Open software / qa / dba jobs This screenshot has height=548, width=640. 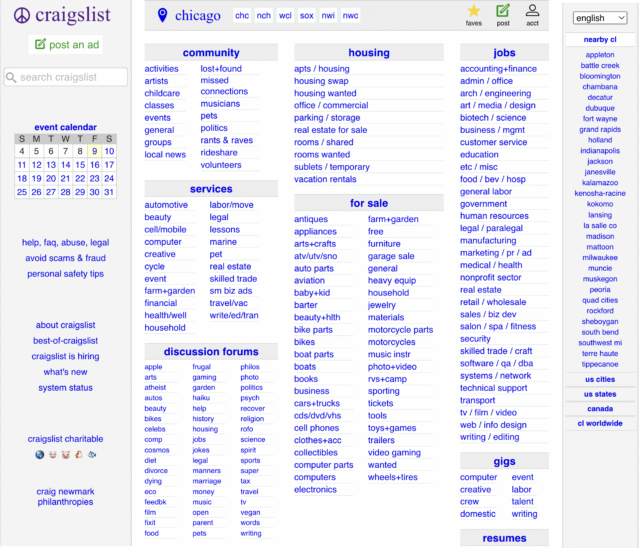496,364
